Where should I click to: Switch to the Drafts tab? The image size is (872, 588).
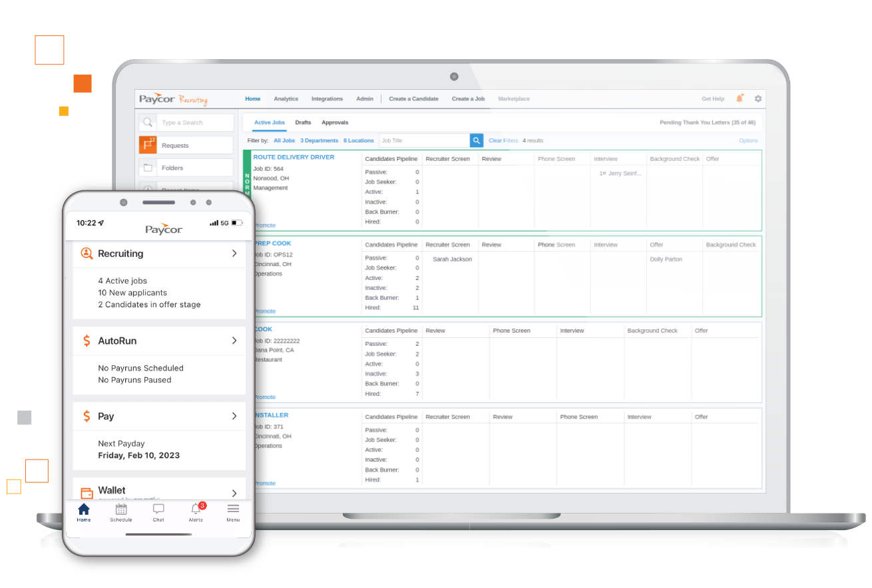(303, 122)
